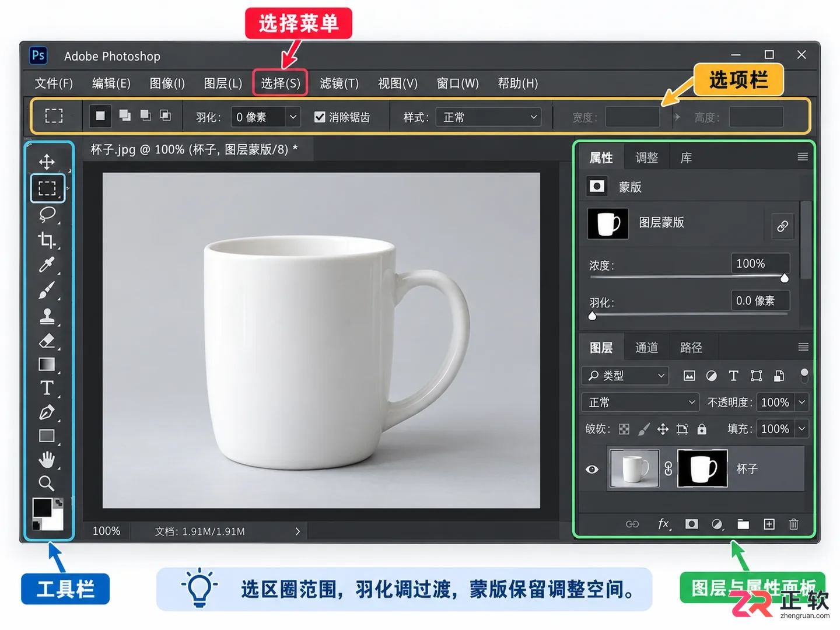Select the Rectangle shape tool

(x=47, y=436)
